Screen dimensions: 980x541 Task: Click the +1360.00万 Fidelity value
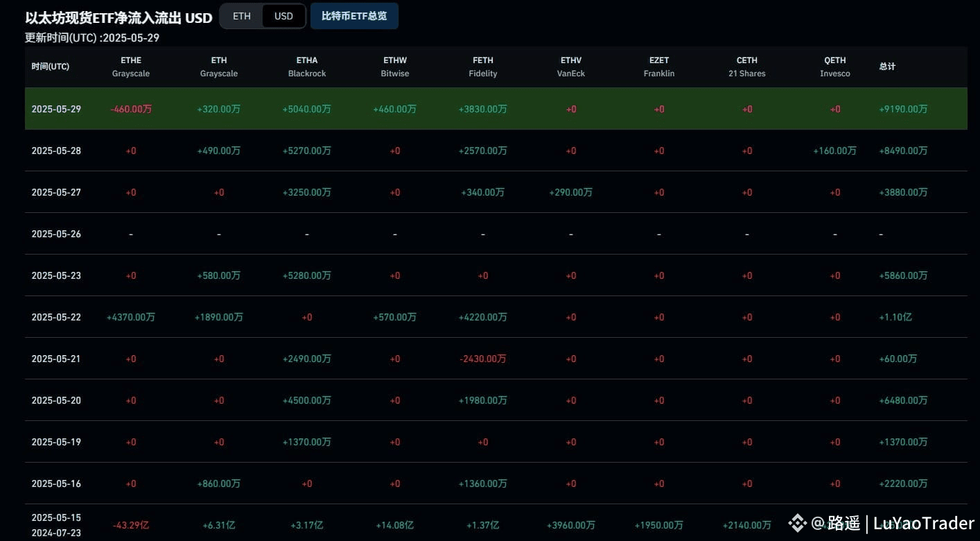pos(483,483)
